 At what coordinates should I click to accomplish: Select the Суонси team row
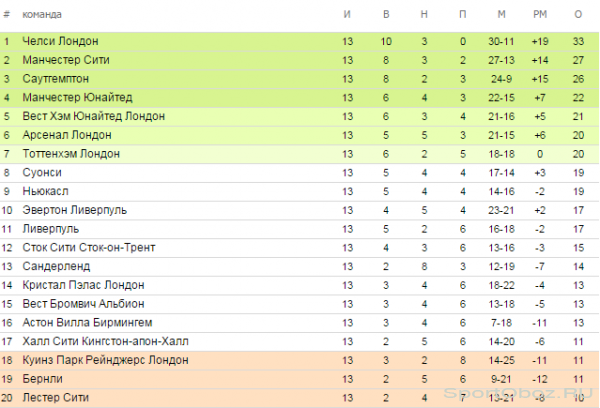300,173
